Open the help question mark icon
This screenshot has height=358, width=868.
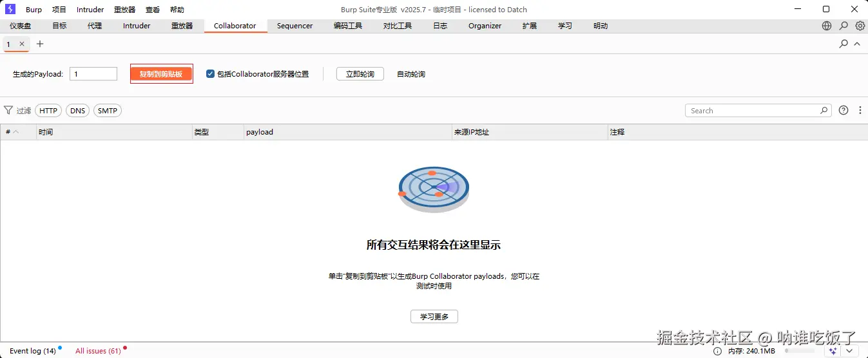[x=844, y=110]
